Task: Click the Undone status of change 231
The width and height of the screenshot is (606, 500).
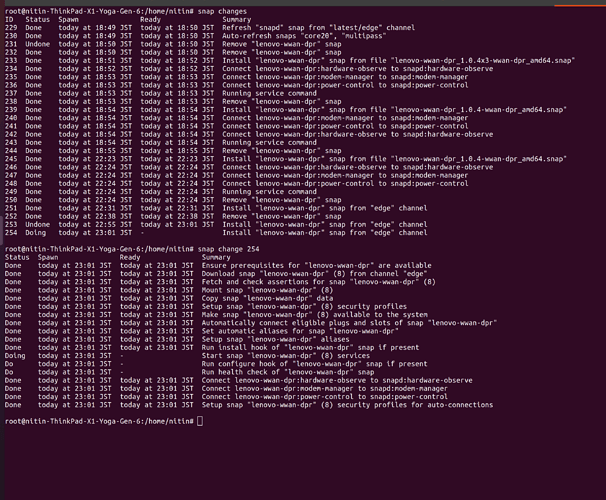Action: (x=38, y=45)
